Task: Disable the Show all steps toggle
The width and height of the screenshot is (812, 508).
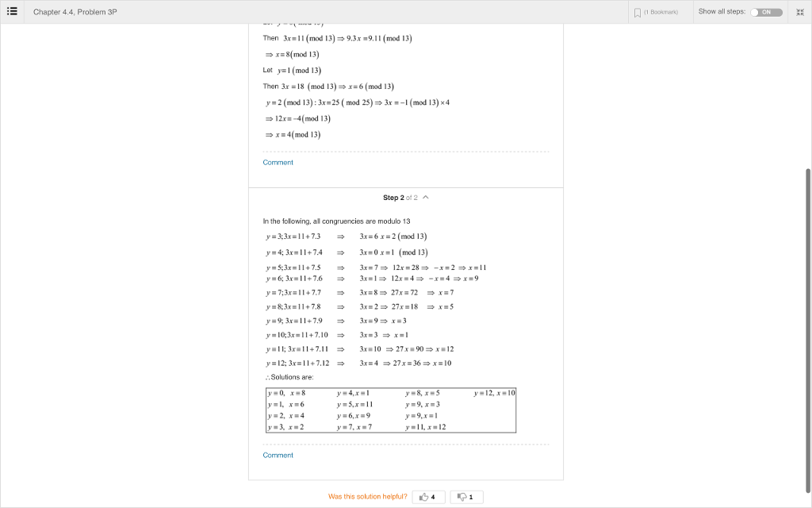Action: pos(766,13)
